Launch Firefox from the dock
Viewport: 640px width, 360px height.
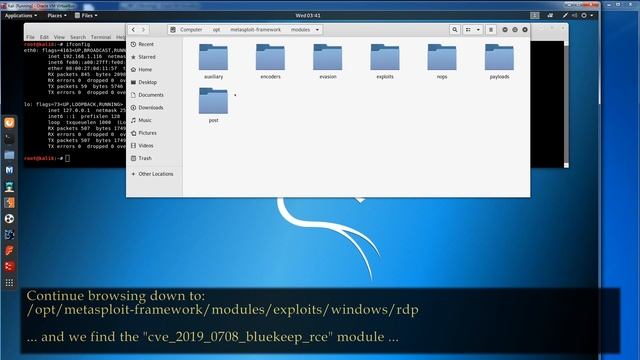pyautogui.click(x=9, y=123)
